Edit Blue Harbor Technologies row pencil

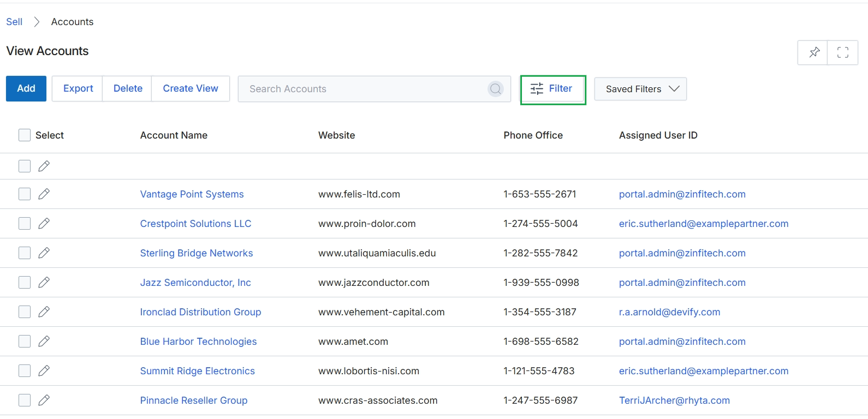[44, 341]
